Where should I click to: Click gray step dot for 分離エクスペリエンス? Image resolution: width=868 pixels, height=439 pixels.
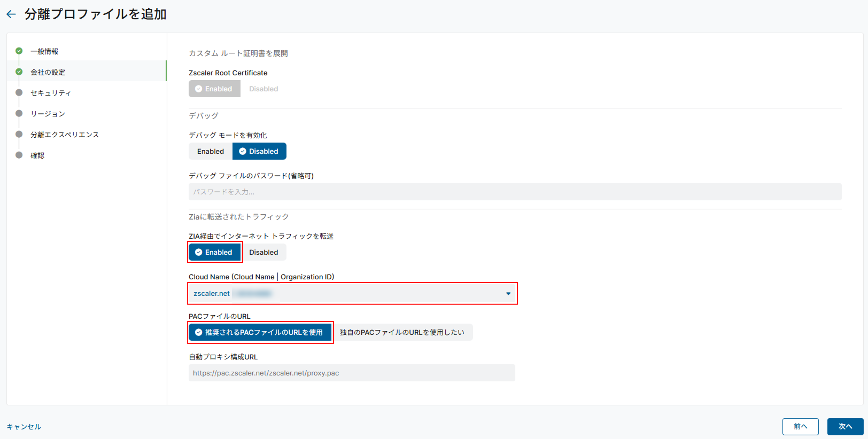coord(19,134)
